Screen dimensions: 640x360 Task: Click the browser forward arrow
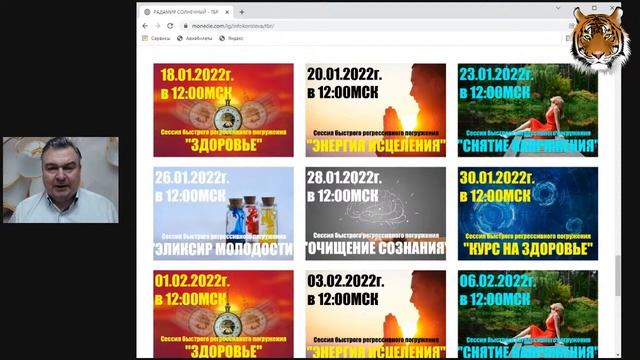pos(158,26)
